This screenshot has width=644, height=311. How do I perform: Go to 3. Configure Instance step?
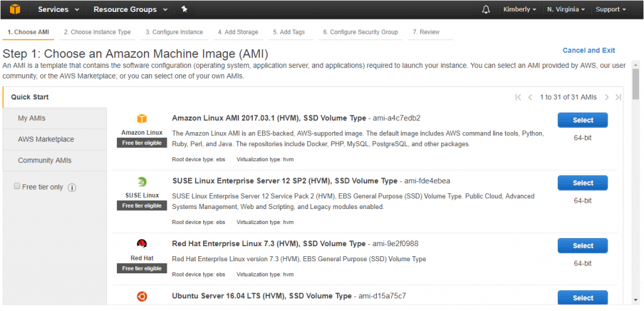coord(174,32)
